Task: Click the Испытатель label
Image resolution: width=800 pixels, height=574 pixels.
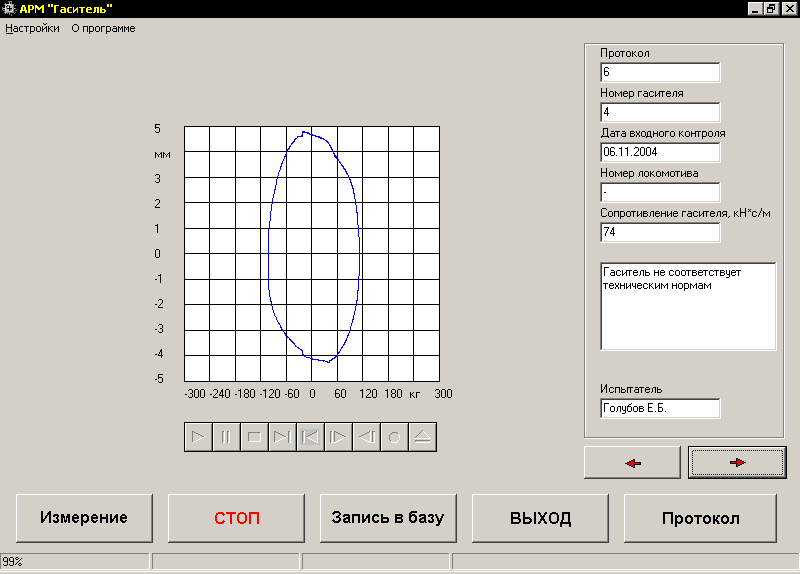Action: point(631,389)
